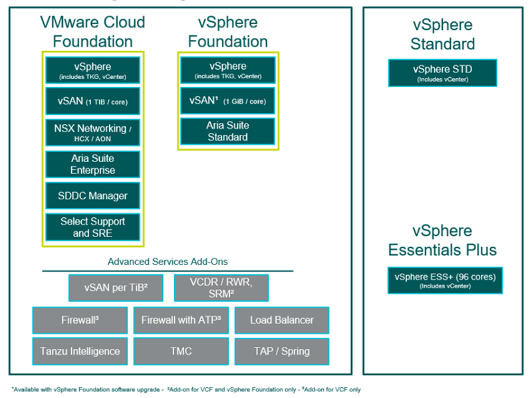Select the Load Balancer add-on
Screen dimensions: 532x398
click(281, 320)
